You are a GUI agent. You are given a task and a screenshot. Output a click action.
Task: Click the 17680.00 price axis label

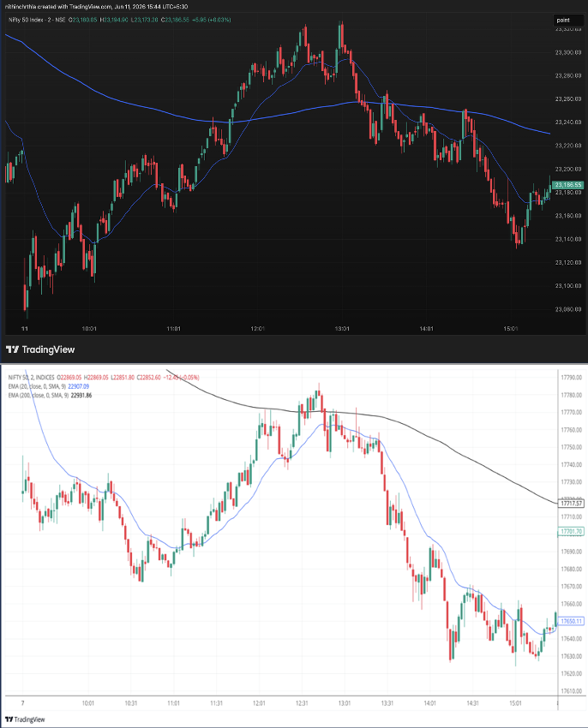tap(571, 570)
